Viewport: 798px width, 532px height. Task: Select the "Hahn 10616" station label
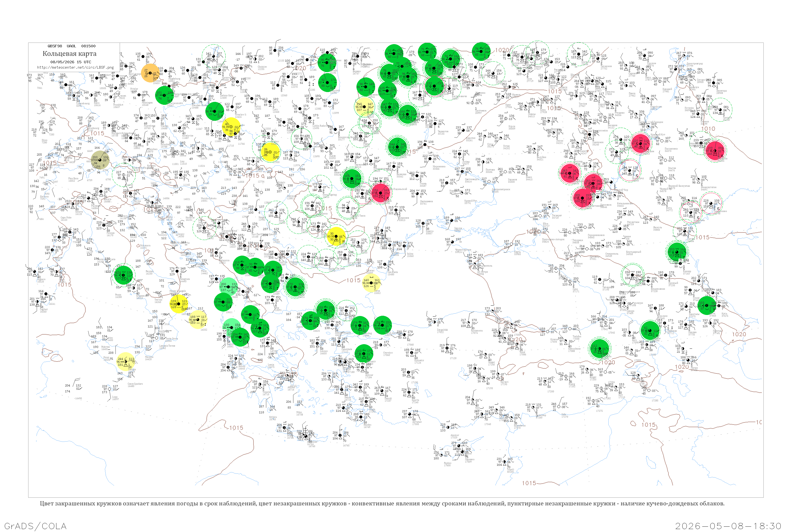[97, 104]
